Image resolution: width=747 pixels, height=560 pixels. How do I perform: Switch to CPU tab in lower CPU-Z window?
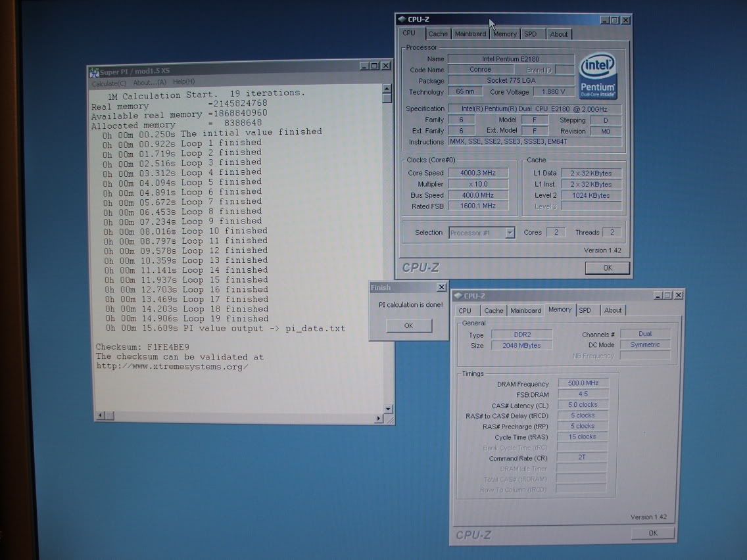point(464,310)
